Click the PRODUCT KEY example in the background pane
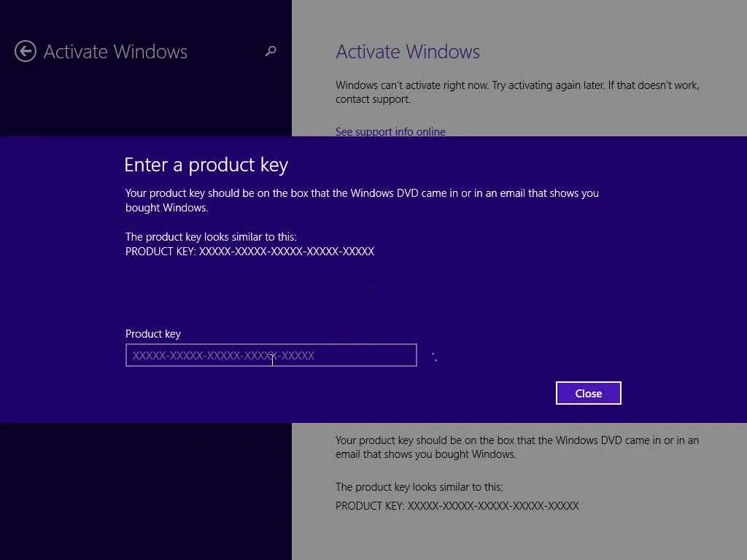The image size is (747, 560). [x=457, y=506]
